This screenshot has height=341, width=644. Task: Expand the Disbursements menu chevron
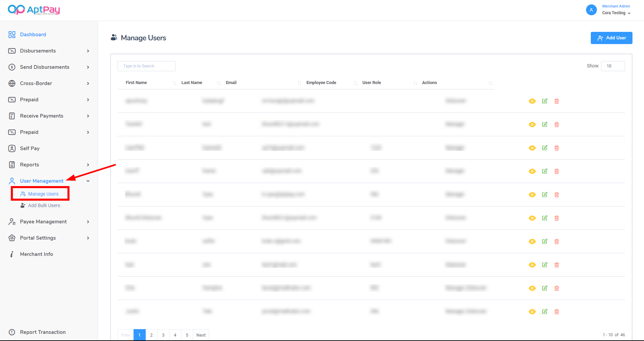[x=88, y=51]
